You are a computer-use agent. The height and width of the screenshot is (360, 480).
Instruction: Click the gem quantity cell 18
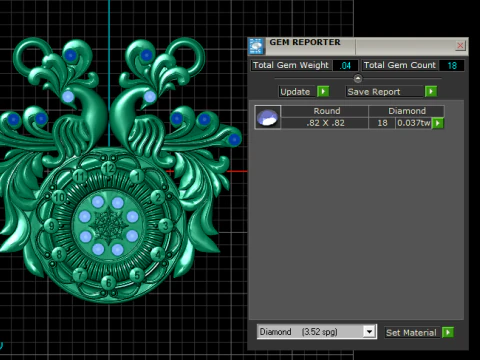pos(382,123)
